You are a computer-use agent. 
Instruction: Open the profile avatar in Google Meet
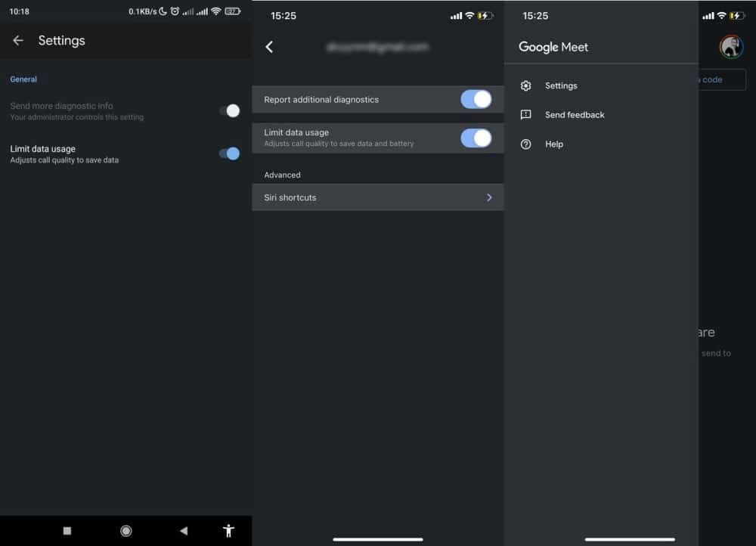[x=730, y=46]
